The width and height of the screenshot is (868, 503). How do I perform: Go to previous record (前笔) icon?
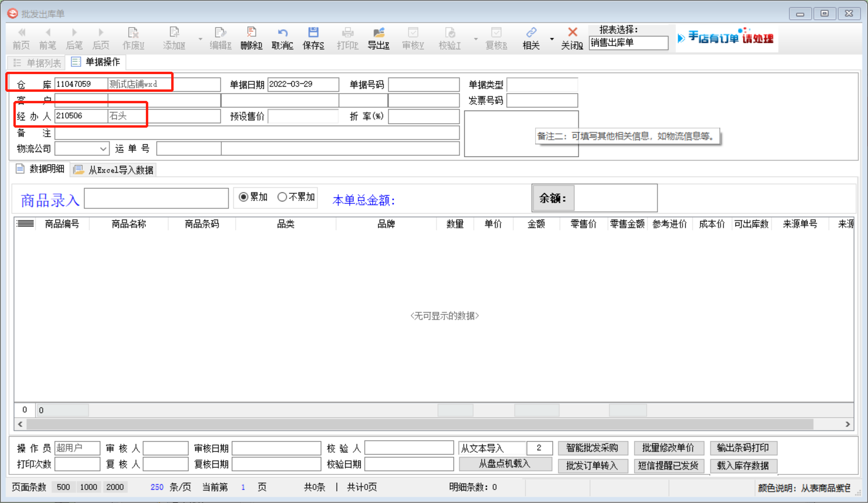tap(48, 33)
